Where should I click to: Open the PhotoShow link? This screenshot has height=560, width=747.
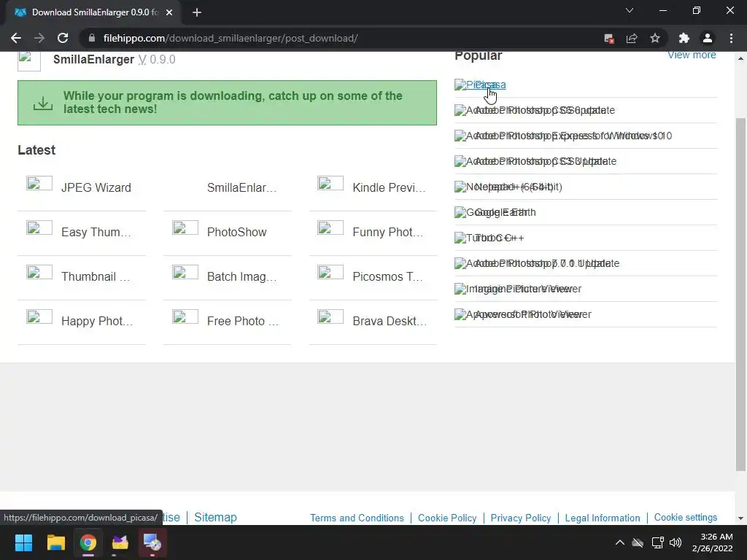click(237, 232)
